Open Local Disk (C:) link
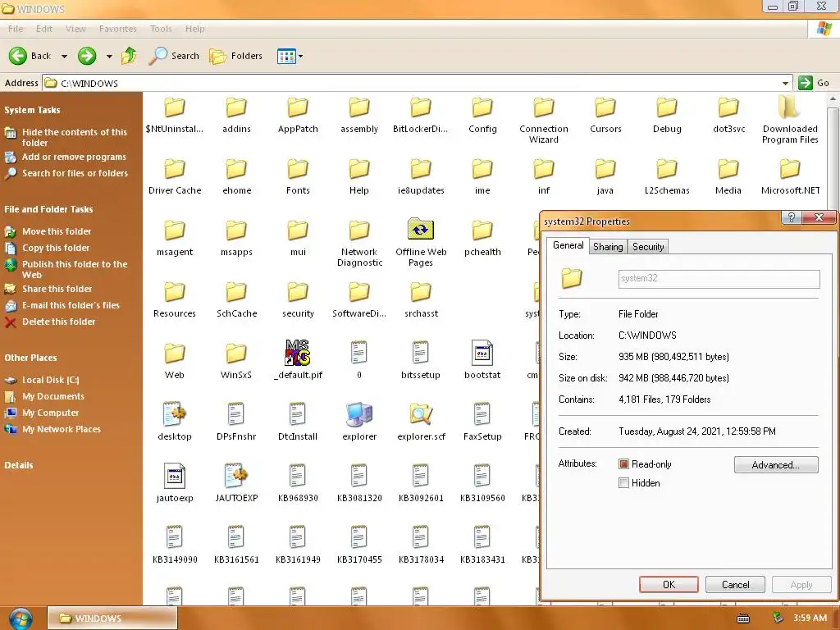Viewport: 840px width, 630px height. click(50, 380)
